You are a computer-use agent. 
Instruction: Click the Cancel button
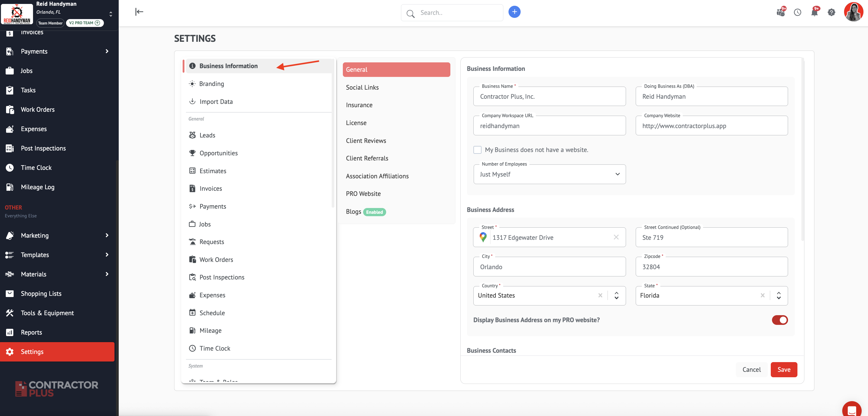pos(751,369)
